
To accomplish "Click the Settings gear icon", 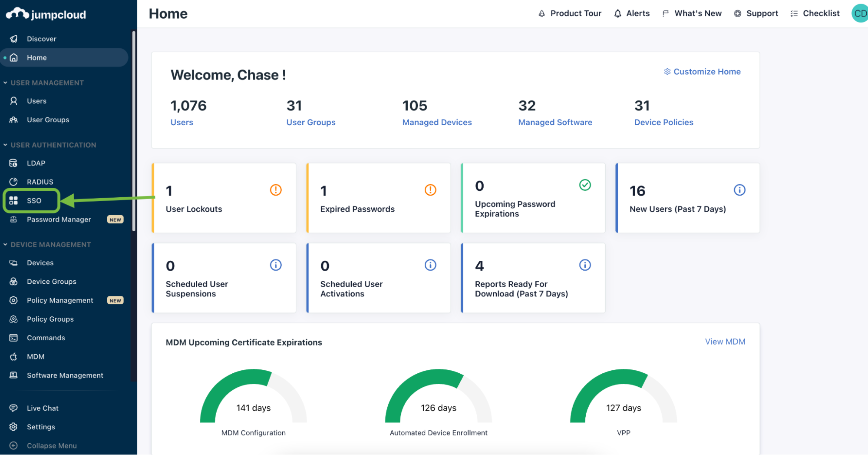I will click(x=14, y=426).
